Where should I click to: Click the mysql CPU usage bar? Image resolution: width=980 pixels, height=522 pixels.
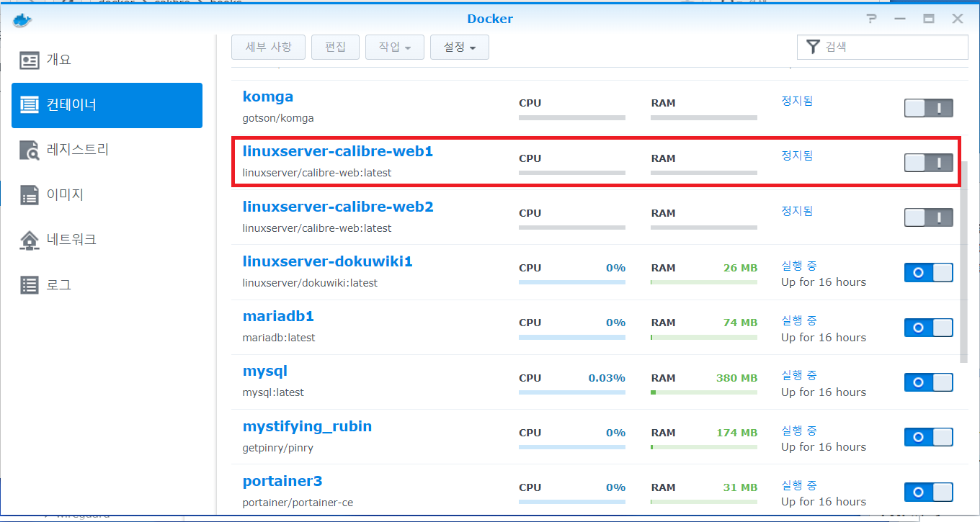point(572,393)
